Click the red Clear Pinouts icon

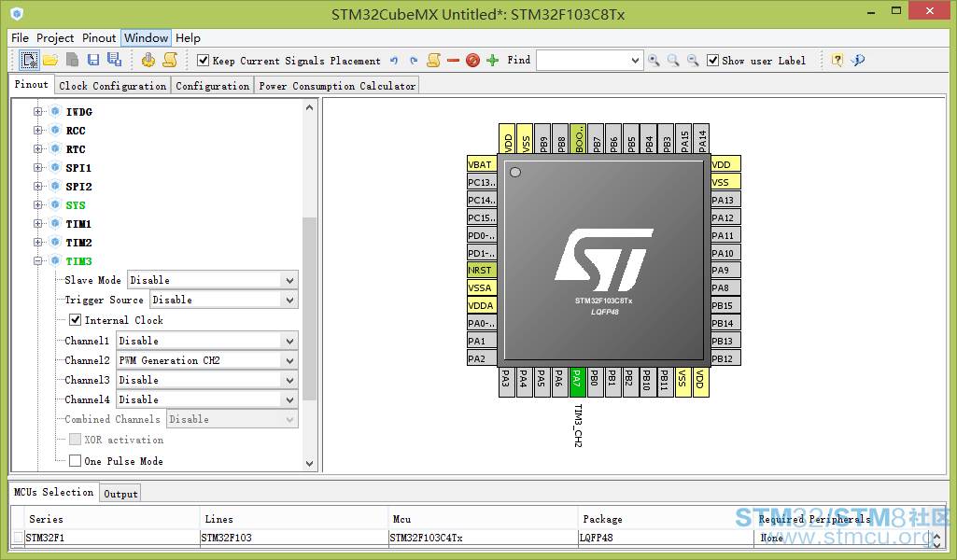click(472, 61)
